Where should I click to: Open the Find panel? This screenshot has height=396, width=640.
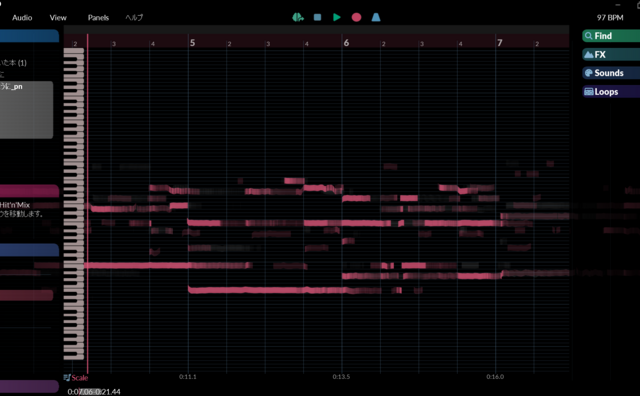pyautogui.click(x=611, y=36)
